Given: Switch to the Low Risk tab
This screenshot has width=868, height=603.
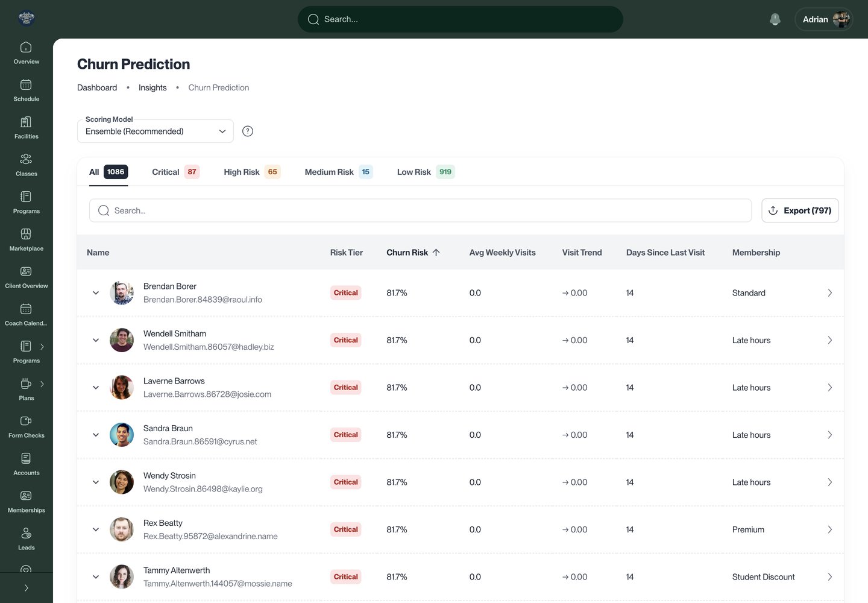Looking at the screenshot, I should click(x=426, y=172).
